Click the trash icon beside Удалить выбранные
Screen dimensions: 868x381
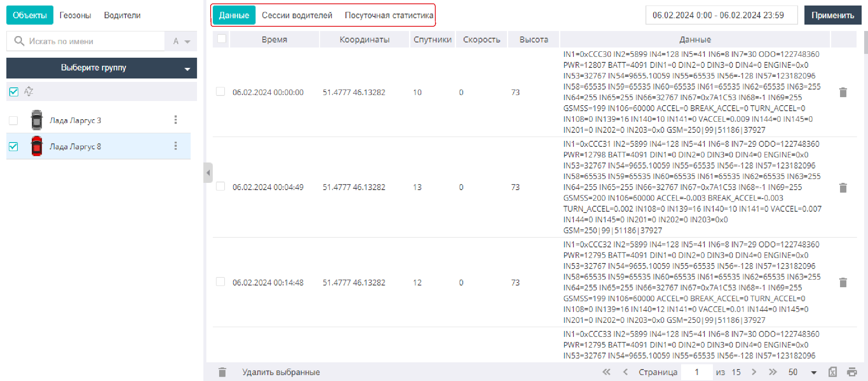pyautogui.click(x=222, y=372)
